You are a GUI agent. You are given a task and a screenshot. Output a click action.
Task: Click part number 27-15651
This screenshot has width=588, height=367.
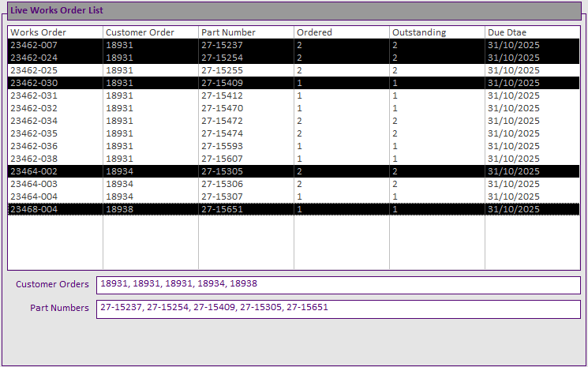point(222,209)
